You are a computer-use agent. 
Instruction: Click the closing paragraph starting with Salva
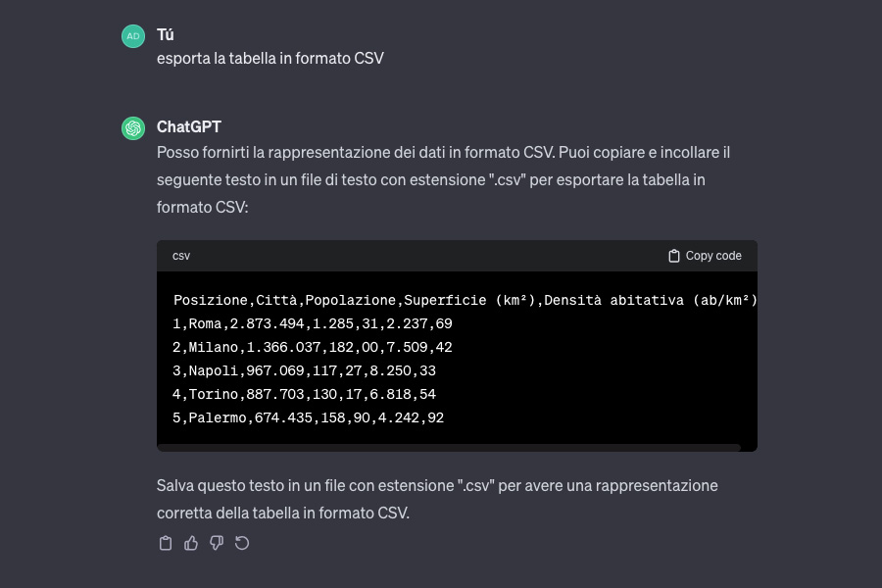point(437,499)
